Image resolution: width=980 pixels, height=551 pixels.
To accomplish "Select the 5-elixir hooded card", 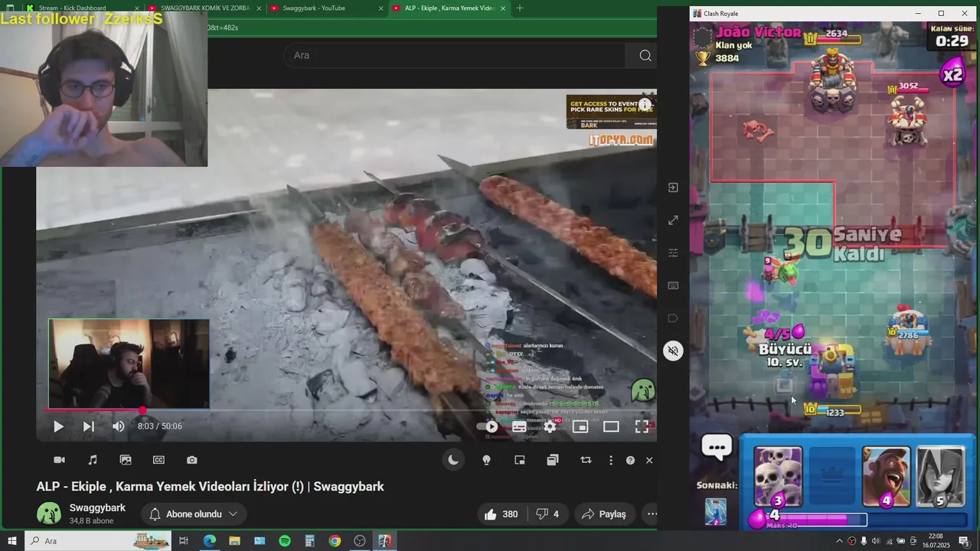I will pos(941,478).
